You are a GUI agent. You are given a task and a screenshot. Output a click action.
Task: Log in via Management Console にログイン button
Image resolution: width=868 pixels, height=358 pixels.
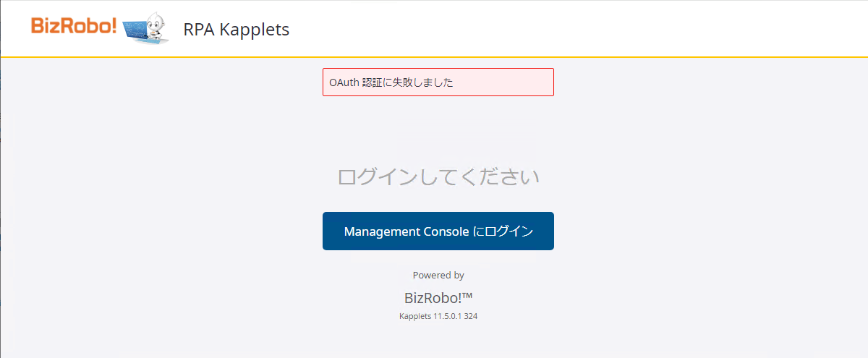pos(438,231)
